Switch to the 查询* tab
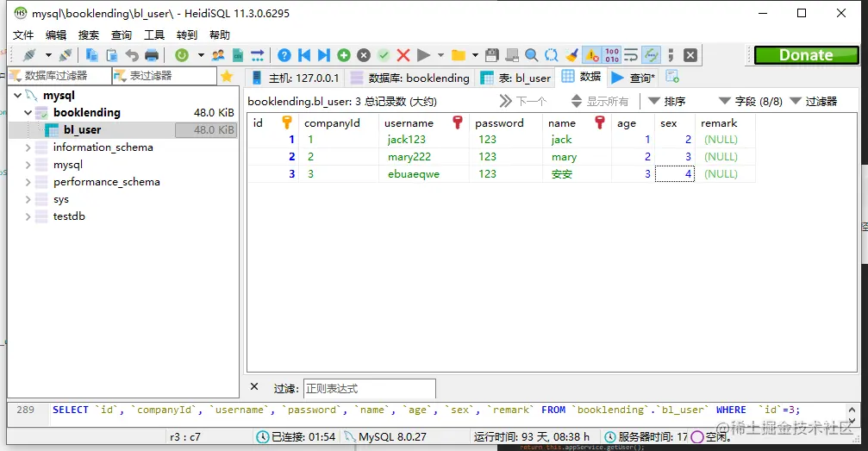Image resolution: width=868 pixels, height=451 pixels. pos(634,78)
